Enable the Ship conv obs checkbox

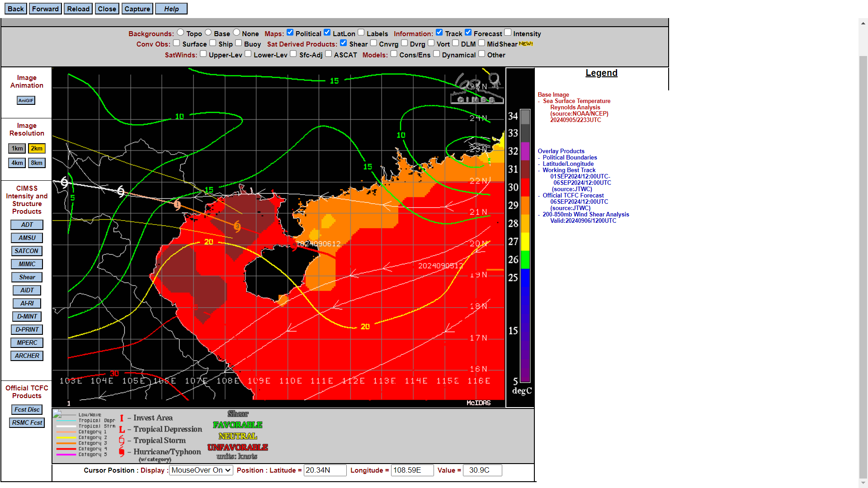tap(213, 43)
